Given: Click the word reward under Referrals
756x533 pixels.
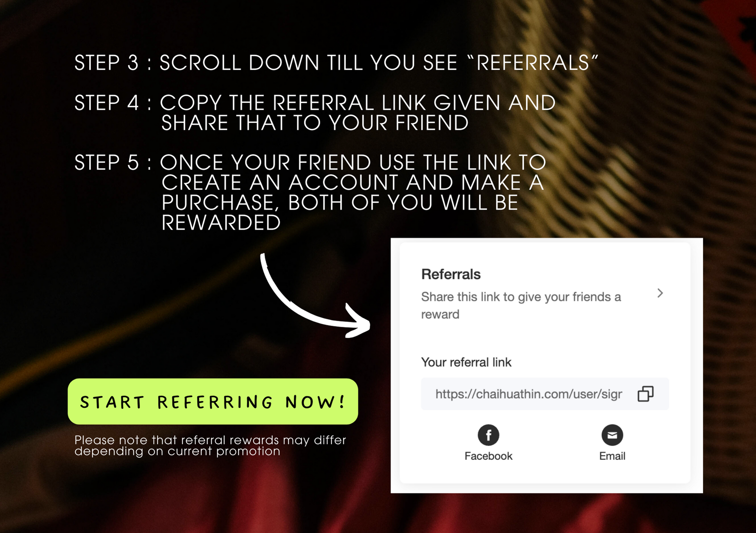Looking at the screenshot, I should pyautogui.click(x=440, y=314).
